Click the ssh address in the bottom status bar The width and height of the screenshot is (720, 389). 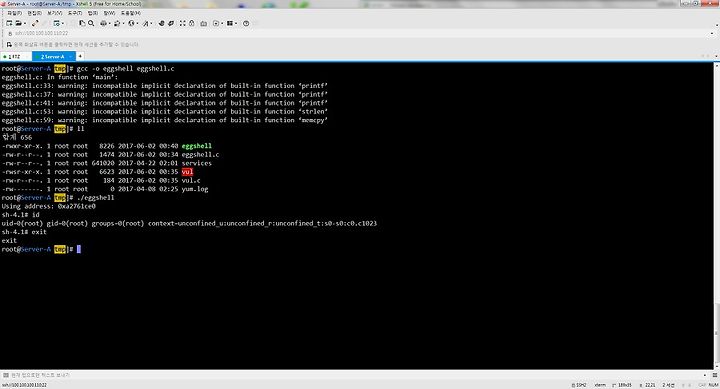point(24,385)
